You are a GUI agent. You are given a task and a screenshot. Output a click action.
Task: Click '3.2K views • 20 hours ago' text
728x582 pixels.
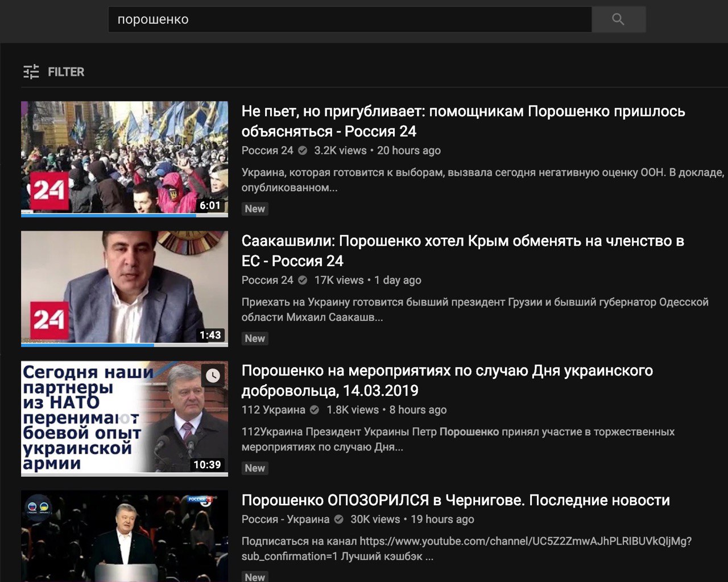pos(378,151)
